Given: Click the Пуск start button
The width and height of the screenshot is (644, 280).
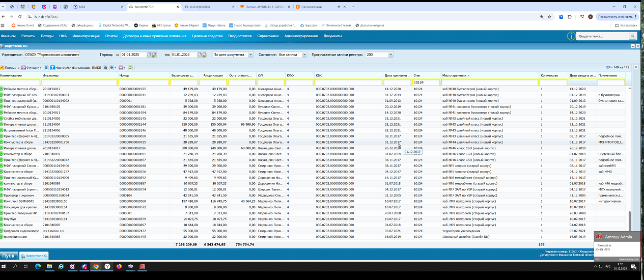Looking at the screenshot, I should coord(8,256).
